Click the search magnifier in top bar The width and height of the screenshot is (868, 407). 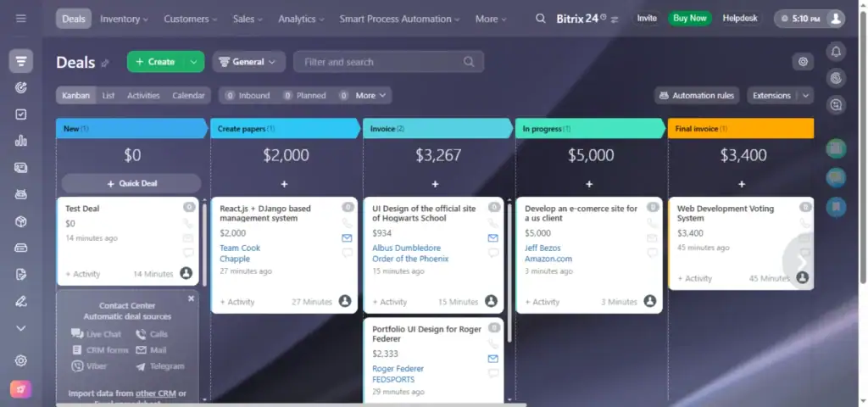tap(541, 19)
